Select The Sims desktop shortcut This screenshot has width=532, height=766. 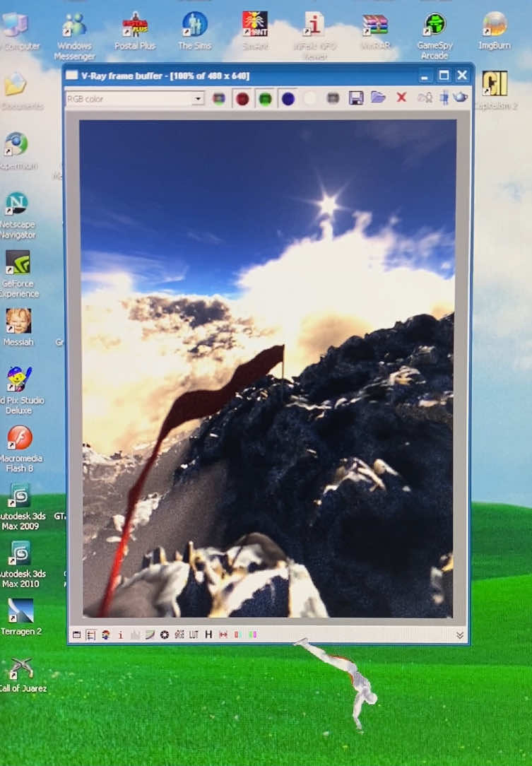[x=195, y=31]
